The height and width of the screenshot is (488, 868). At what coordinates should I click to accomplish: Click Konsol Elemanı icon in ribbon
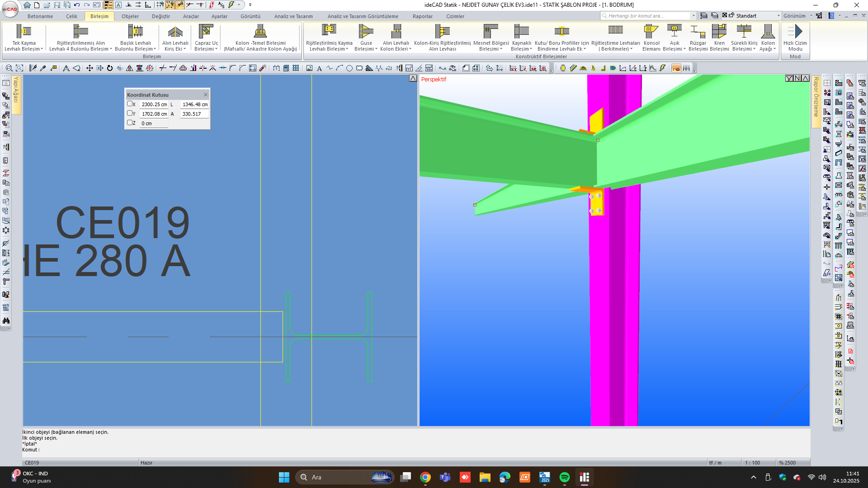pos(651,32)
